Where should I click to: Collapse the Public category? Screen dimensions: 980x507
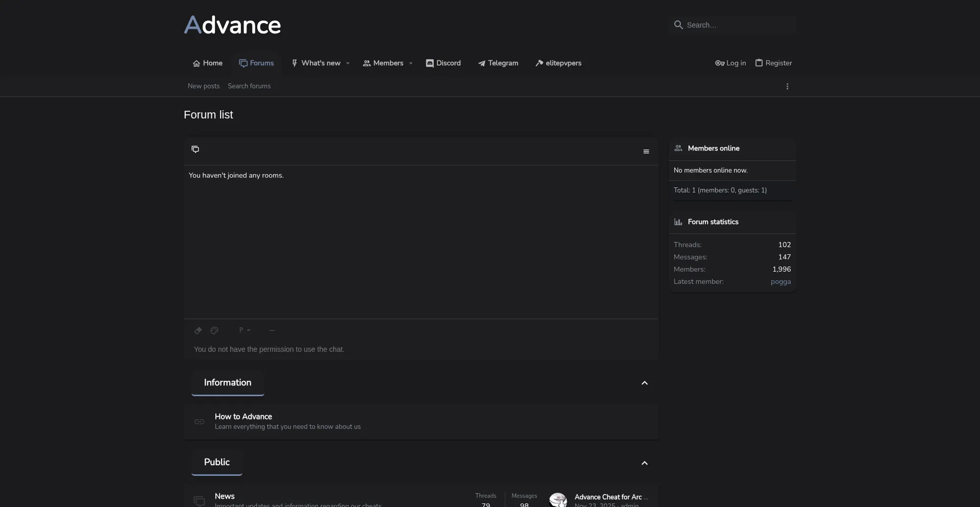645,463
